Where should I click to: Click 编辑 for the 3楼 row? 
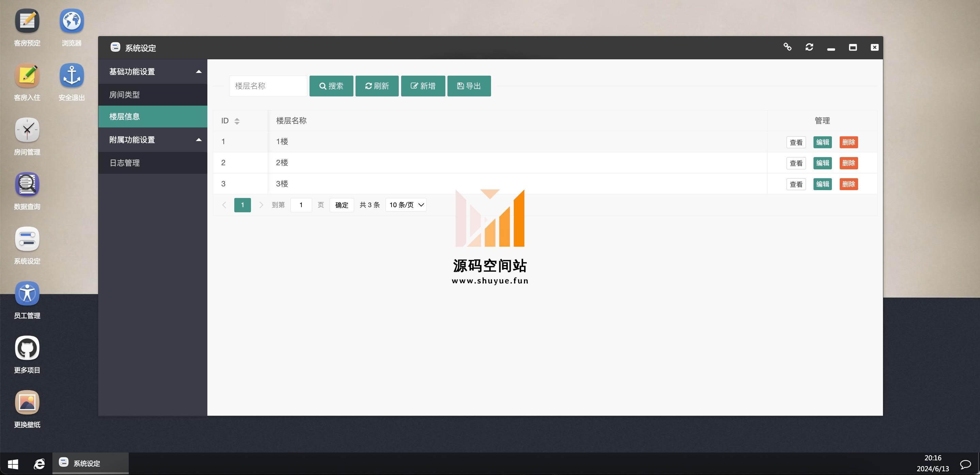[x=822, y=184]
